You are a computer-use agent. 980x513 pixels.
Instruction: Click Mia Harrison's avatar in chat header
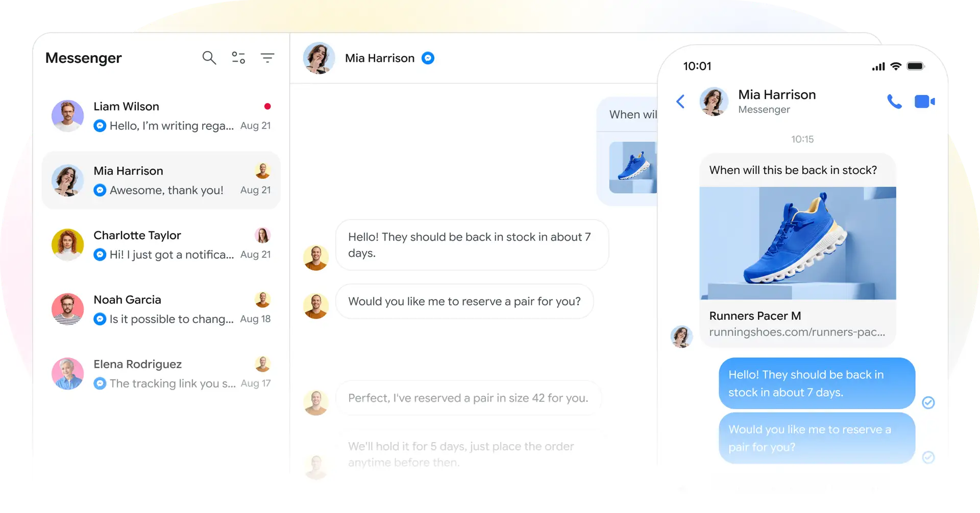319,58
